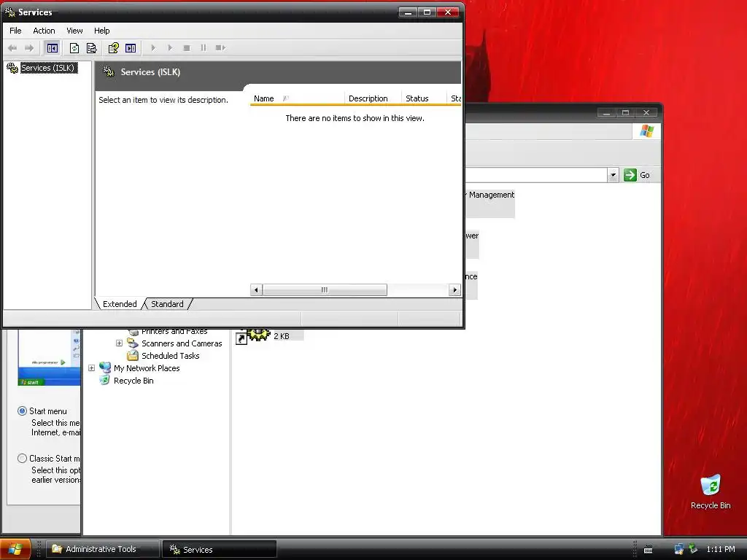Click the horizontal scrollbar thumb

(325, 289)
